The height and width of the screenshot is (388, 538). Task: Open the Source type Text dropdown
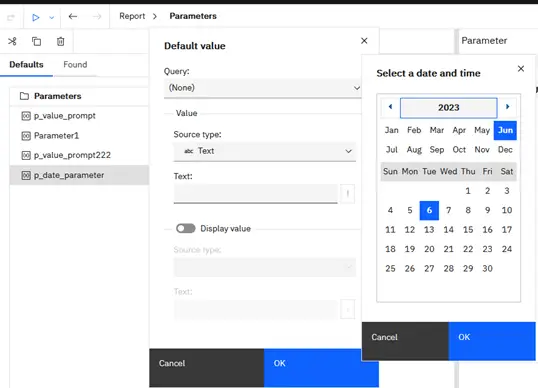coord(265,151)
